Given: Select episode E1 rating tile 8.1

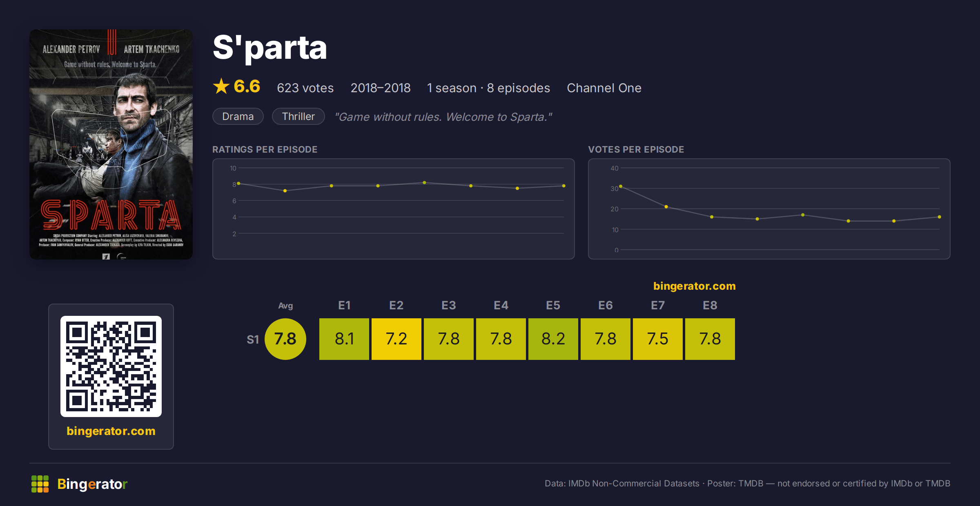Looking at the screenshot, I should tap(344, 339).
